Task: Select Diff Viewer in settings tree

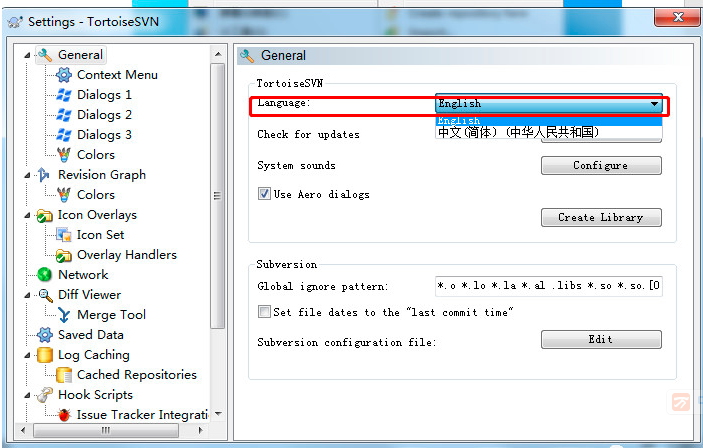Action: click(89, 295)
